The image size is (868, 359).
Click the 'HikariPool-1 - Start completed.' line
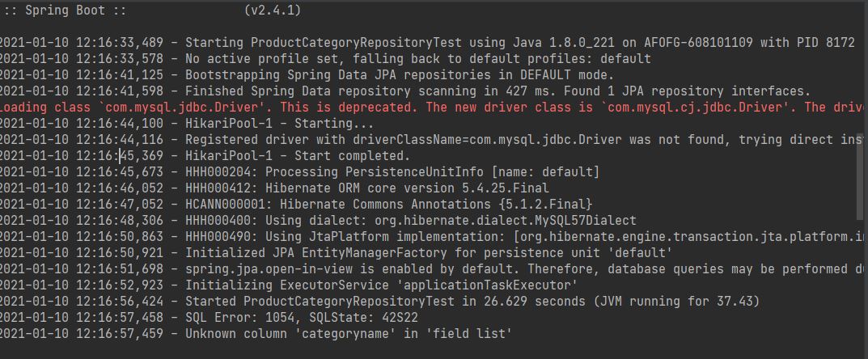coord(298,156)
